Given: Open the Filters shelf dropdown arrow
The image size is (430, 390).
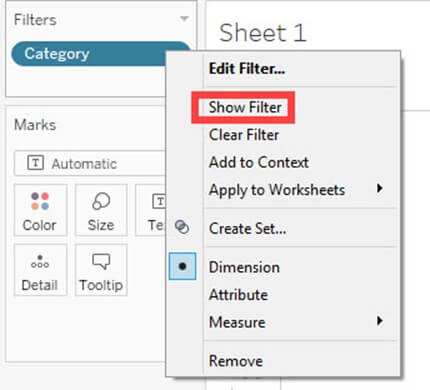Looking at the screenshot, I should (x=184, y=19).
